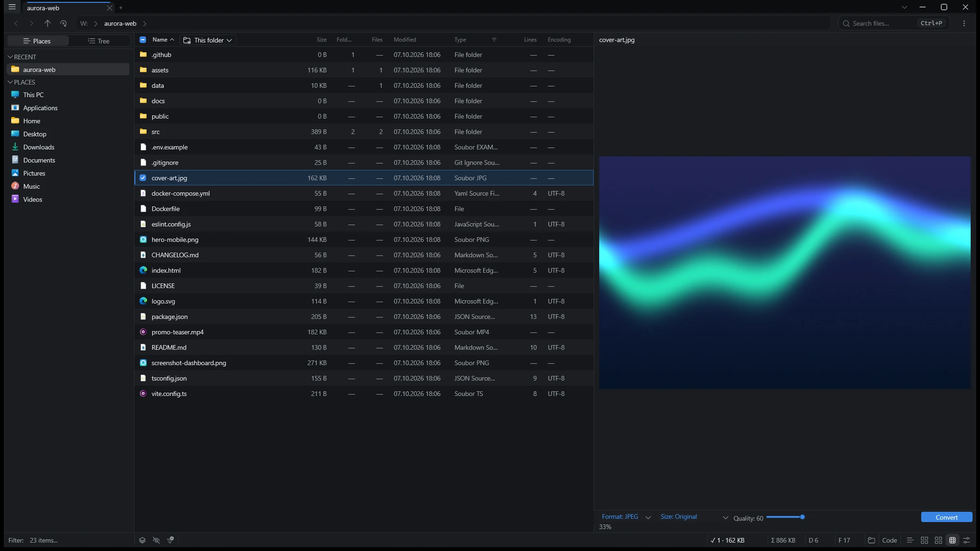This screenshot has height=551, width=980.
Task: Toggle the hidden files eye icon
Action: pos(156,540)
